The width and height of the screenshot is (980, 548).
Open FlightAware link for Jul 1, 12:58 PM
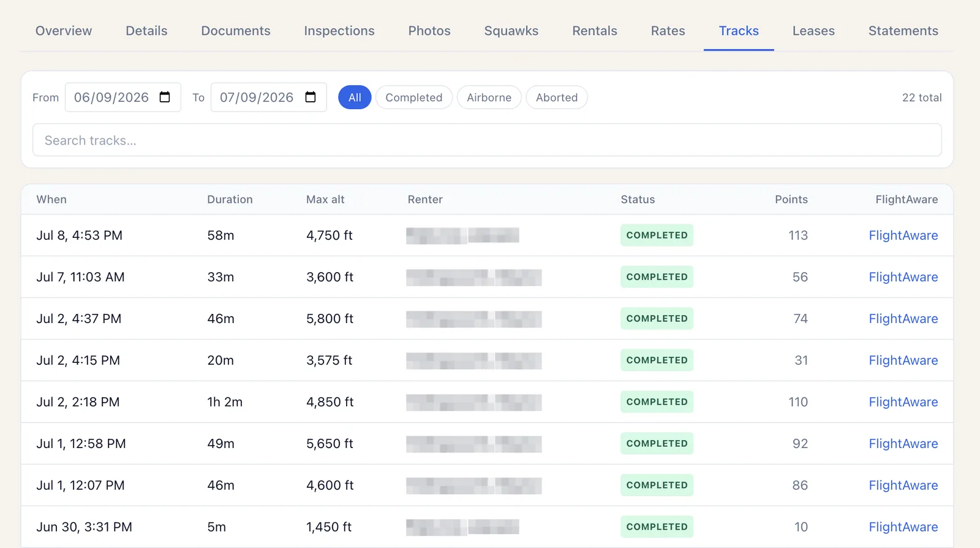(903, 444)
